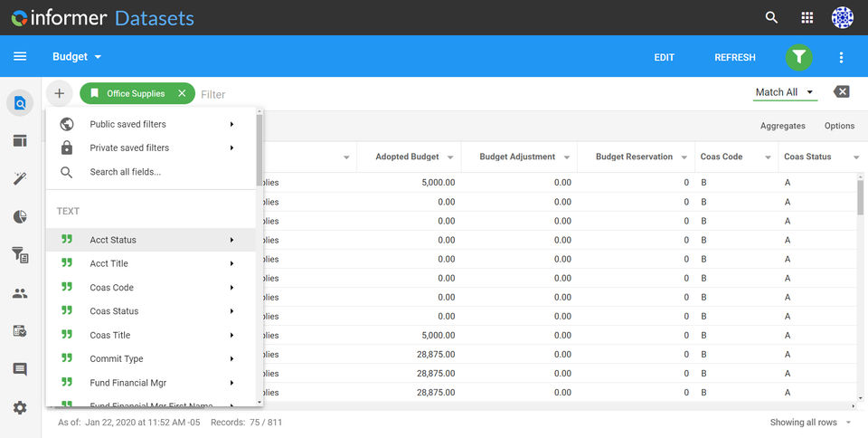
Task: Choose the Coas Status field in menu
Action: coord(151,311)
